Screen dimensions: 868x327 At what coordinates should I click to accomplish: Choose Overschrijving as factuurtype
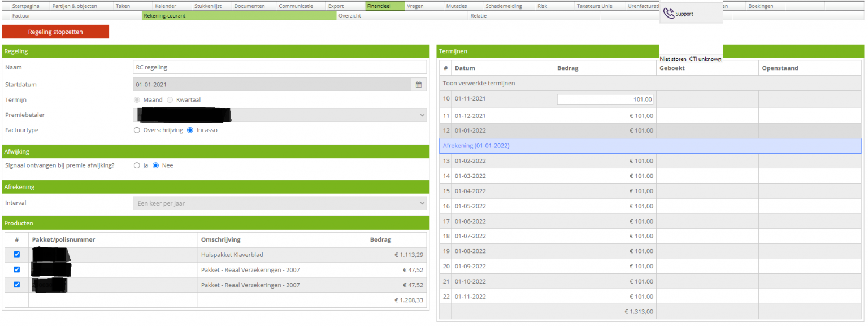pos(137,130)
